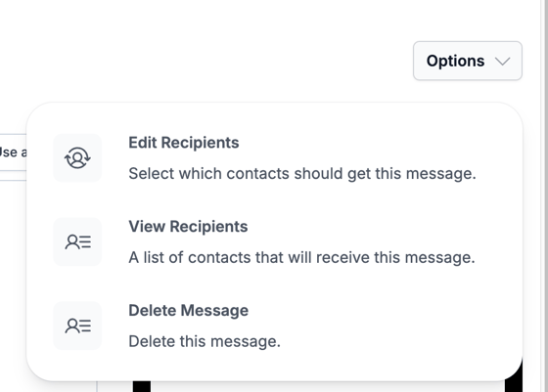Click the partially hidden "Use a" field
Image resolution: width=548 pixels, height=392 pixels.
coord(14,152)
